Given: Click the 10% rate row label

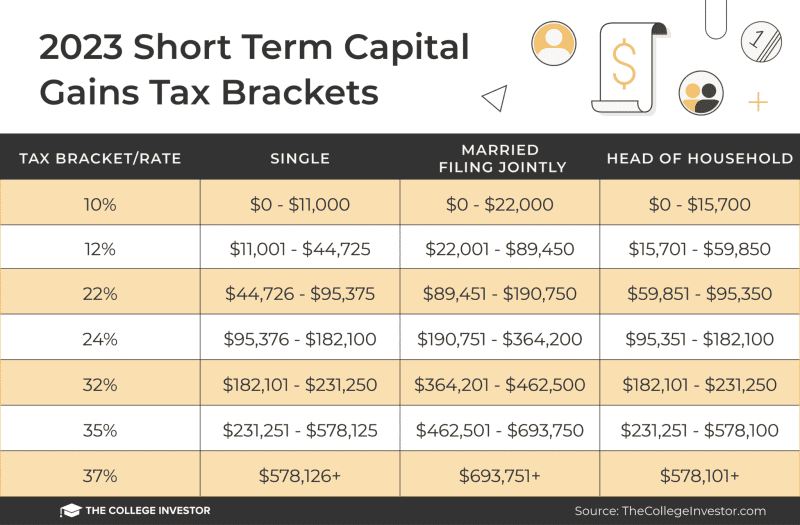Looking at the screenshot, I should click(x=99, y=204).
